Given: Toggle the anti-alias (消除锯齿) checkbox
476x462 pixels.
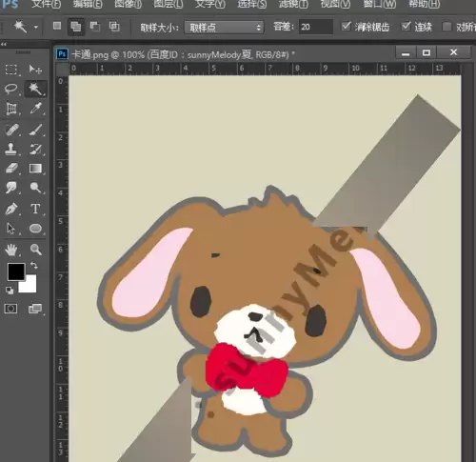Looking at the screenshot, I should [346, 26].
